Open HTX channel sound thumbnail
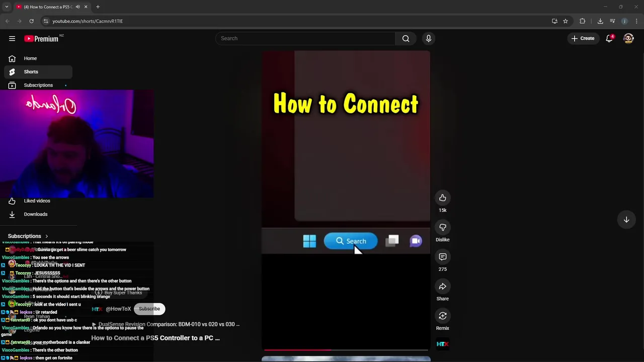The width and height of the screenshot is (644, 362). 443,344
